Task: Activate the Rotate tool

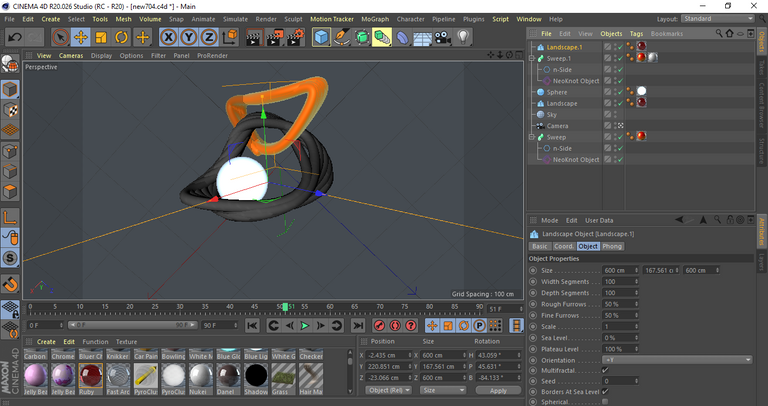Action: [121, 37]
